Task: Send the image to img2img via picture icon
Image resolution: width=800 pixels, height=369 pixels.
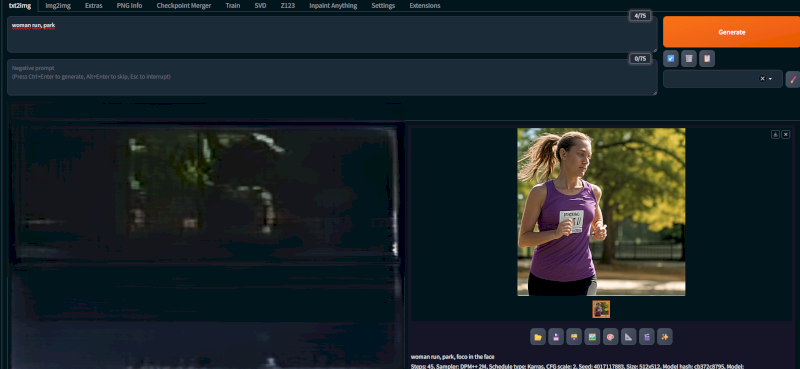Action: click(x=592, y=337)
